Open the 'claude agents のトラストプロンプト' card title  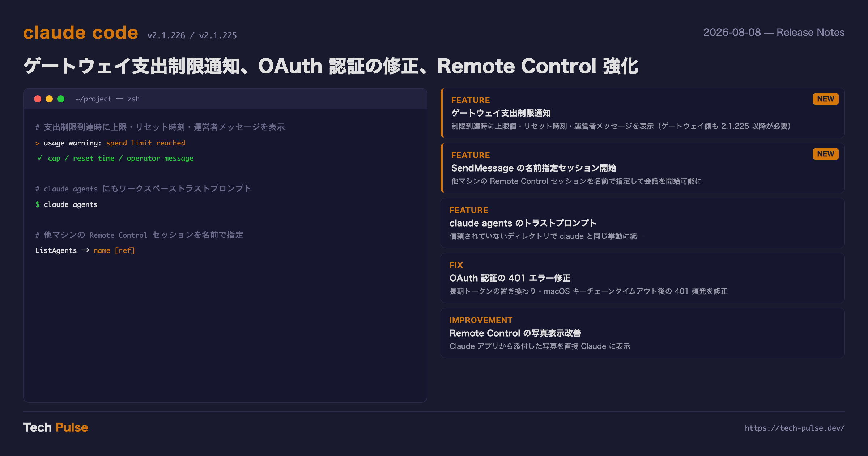coord(523,223)
